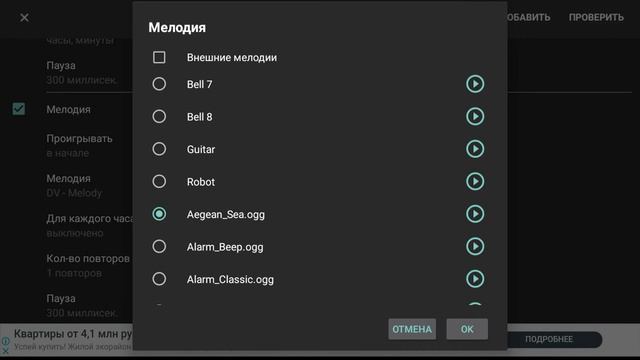This screenshot has width=640, height=360.
Task: Enable the Внешние мелодии checkbox
Action: tap(159, 57)
